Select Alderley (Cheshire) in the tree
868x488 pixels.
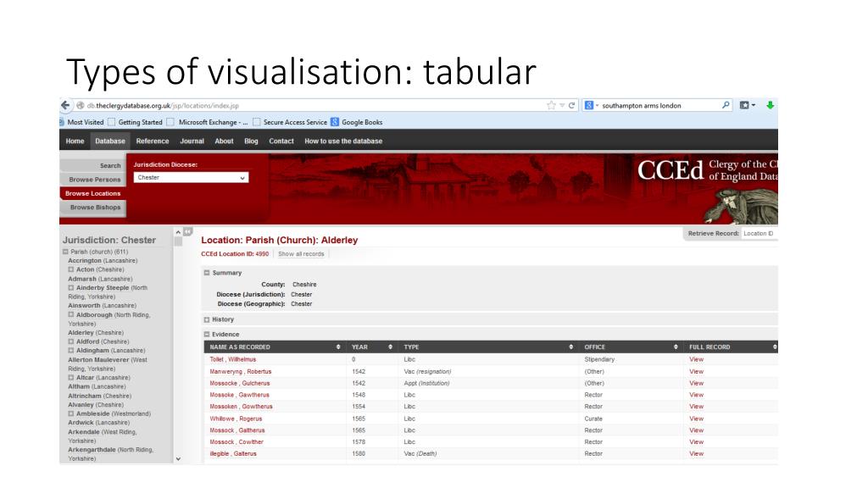point(96,332)
